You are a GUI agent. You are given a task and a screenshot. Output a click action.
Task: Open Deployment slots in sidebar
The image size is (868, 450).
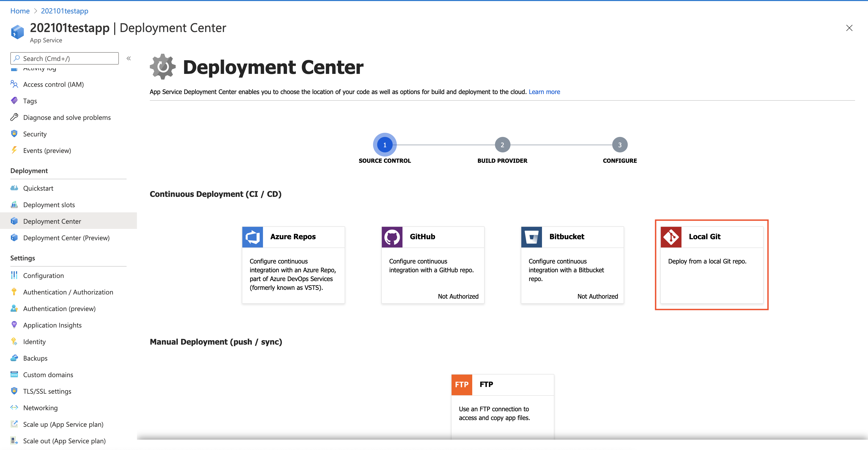(49, 205)
